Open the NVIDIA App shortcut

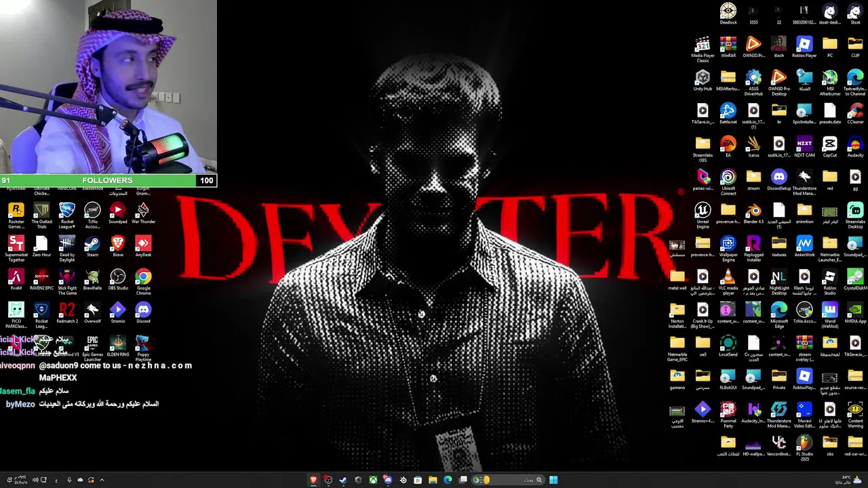coord(855,312)
